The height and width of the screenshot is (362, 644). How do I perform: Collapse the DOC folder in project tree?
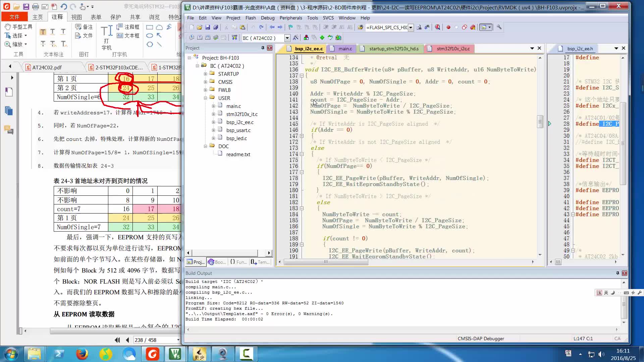pos(205,146)
